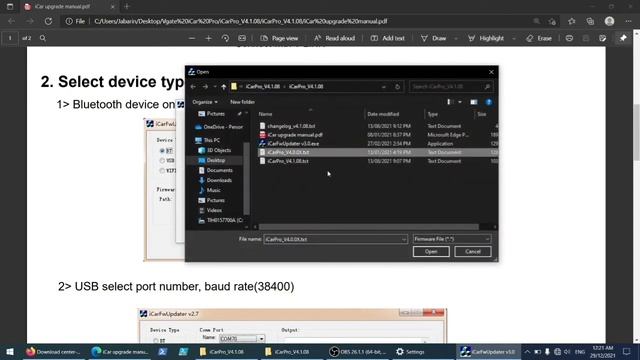Go back in Open dialog navigation
This screenshot has width=640, height=360.
[193, 87]
